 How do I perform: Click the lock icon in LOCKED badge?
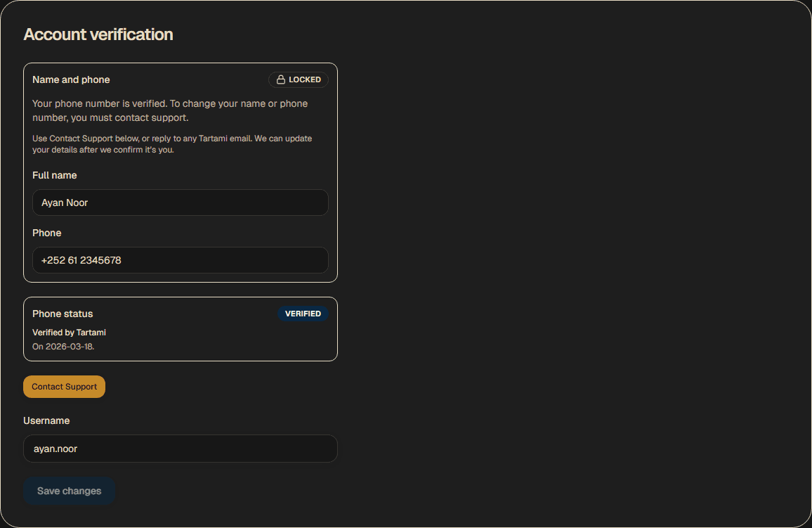coord(281,79)
